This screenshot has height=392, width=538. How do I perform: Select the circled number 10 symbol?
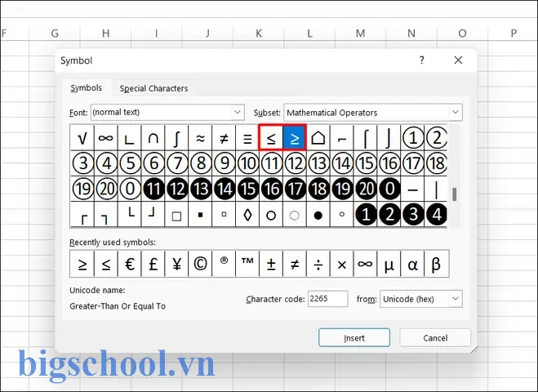tap(247, 163)
